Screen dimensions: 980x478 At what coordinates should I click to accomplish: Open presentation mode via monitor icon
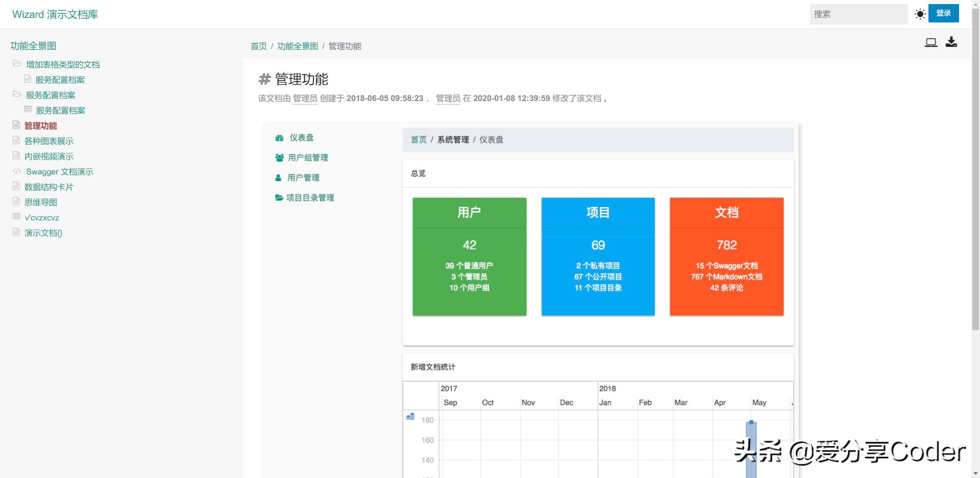(931, 42)
